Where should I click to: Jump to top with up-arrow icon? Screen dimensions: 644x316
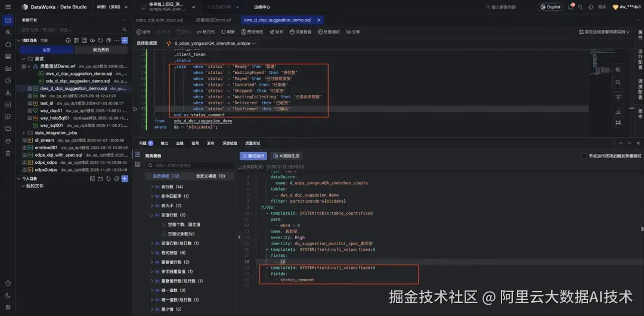click(618, 98)
